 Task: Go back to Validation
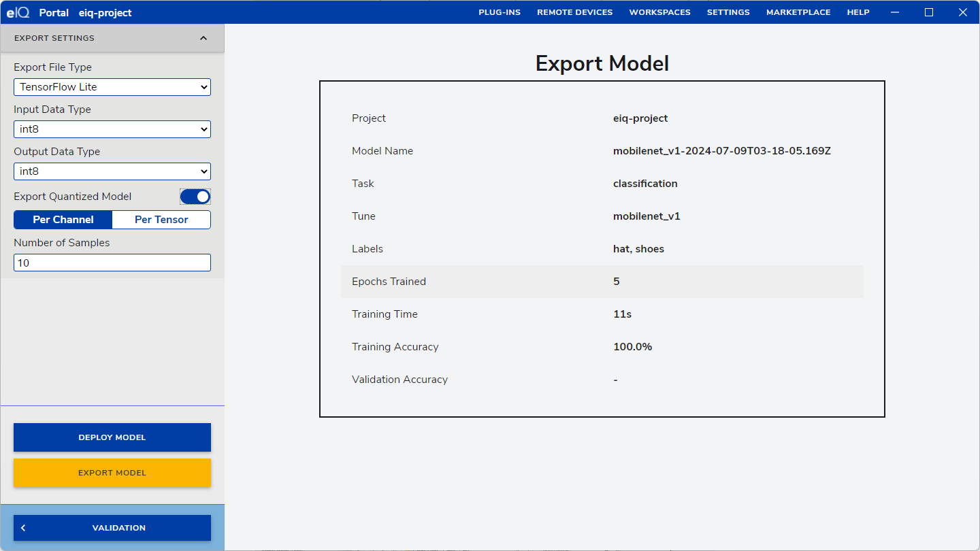112,528
